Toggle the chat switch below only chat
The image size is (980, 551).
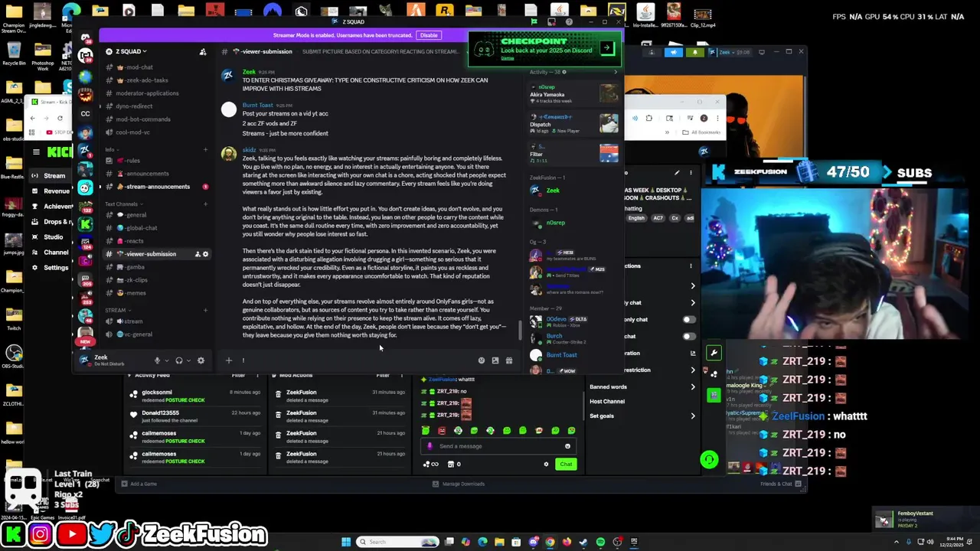coord(689,336)
